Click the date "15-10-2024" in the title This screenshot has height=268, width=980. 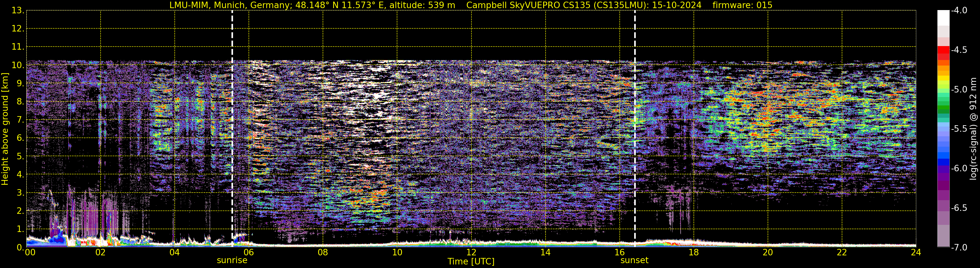677,5
